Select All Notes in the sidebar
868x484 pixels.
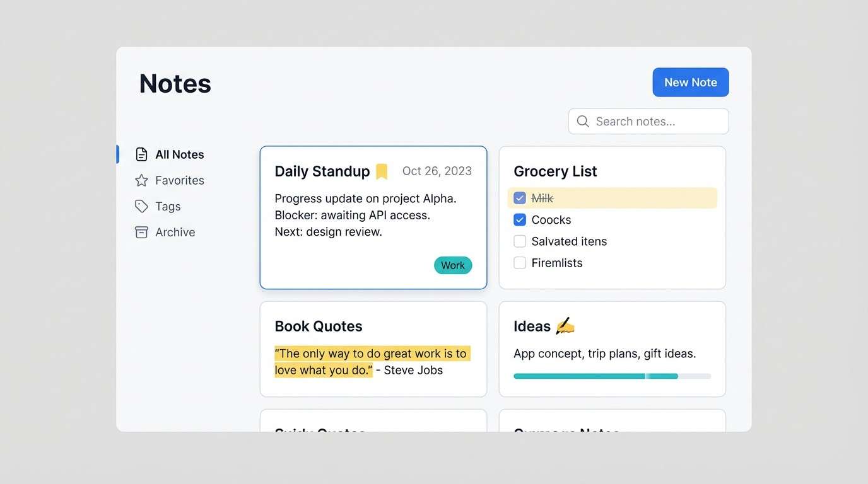pyautogui.click(x=179, y=154)
